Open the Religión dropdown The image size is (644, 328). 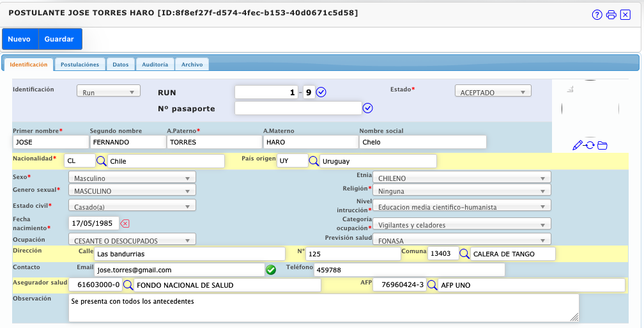(461, 191)
